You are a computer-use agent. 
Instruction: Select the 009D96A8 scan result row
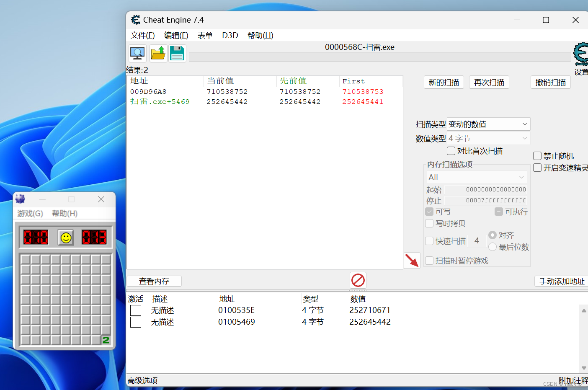(265, 91)
